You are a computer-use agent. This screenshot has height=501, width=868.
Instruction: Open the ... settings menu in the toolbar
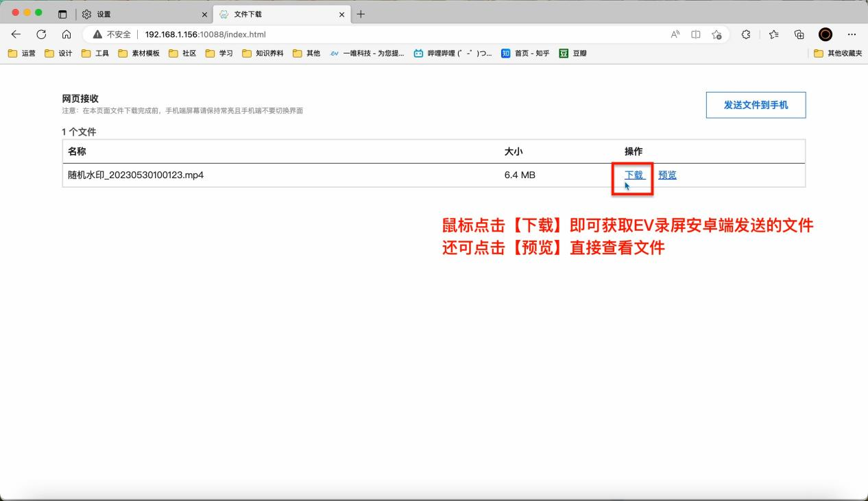click(x=853, y=34)
